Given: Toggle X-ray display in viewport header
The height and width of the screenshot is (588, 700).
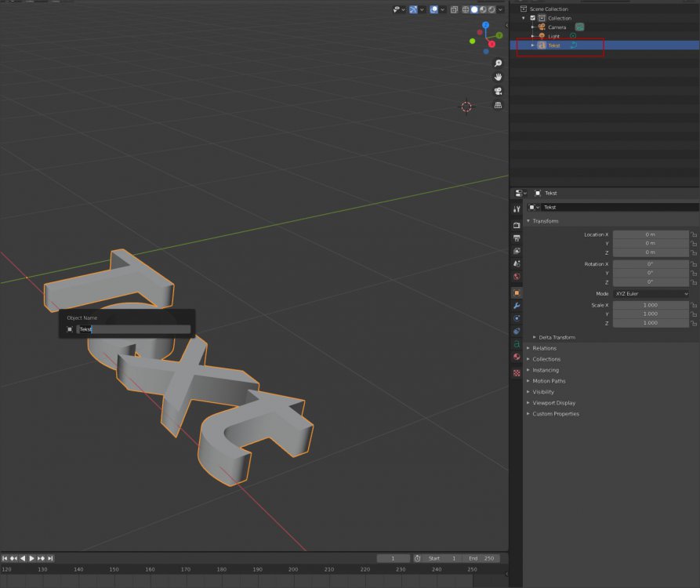Looking at the screenshot, I should (x=455, y=9).
